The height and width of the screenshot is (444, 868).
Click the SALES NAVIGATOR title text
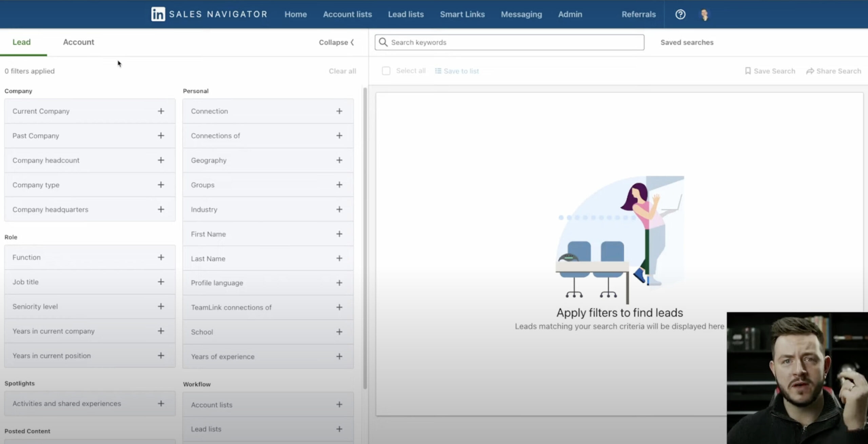[x=218, y=14]
